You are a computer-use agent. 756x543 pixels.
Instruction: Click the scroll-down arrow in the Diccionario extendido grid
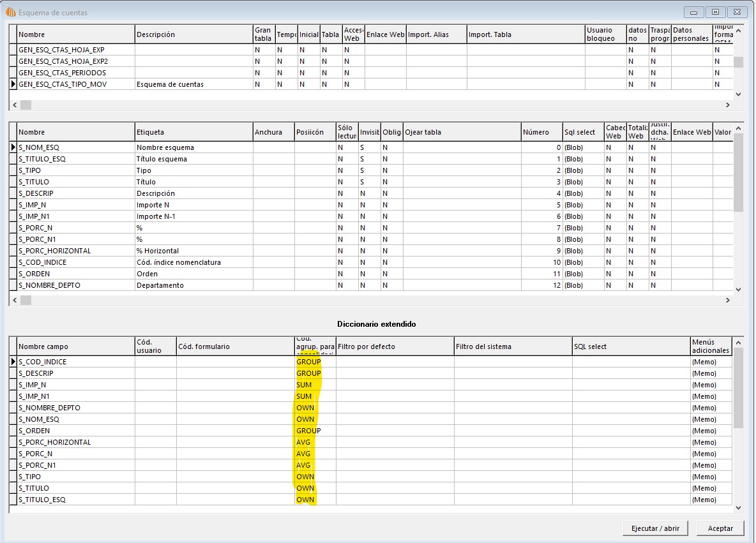pos(738,508)
